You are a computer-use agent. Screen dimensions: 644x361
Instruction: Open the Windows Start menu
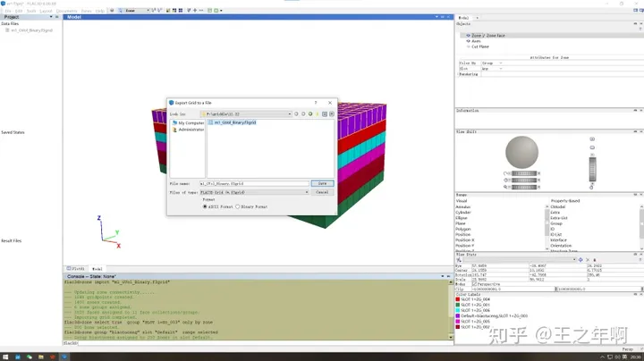pyautogui.click(x=5, y=357)
